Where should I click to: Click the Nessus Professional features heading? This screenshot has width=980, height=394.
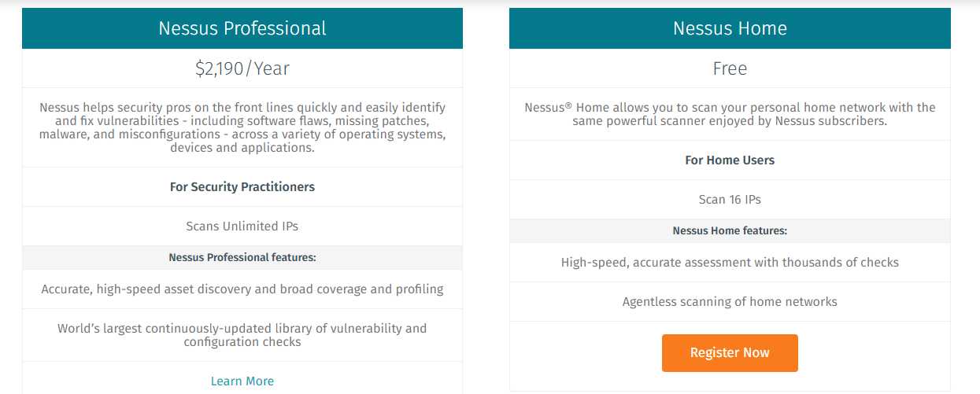pyautogui.click(x=242, y=257)
